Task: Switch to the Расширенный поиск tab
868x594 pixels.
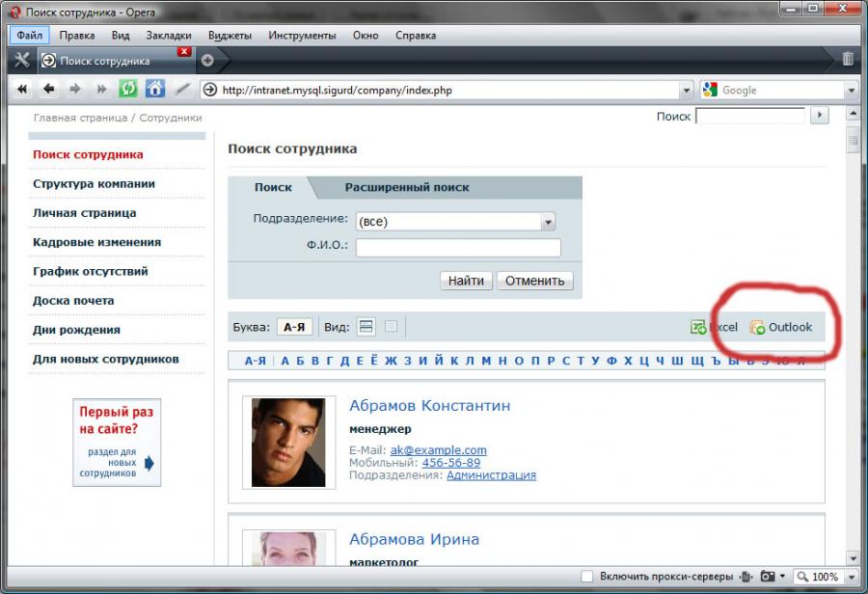Action: (x=407, y=187)
